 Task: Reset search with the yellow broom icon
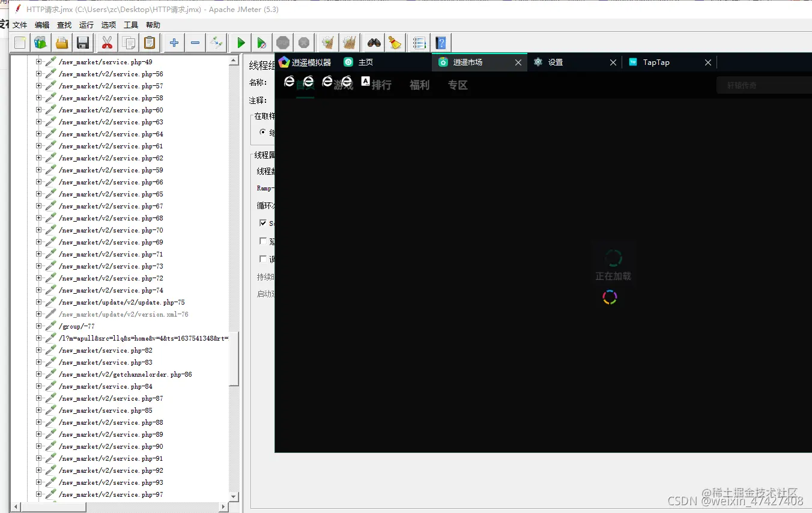pos(395,43)
